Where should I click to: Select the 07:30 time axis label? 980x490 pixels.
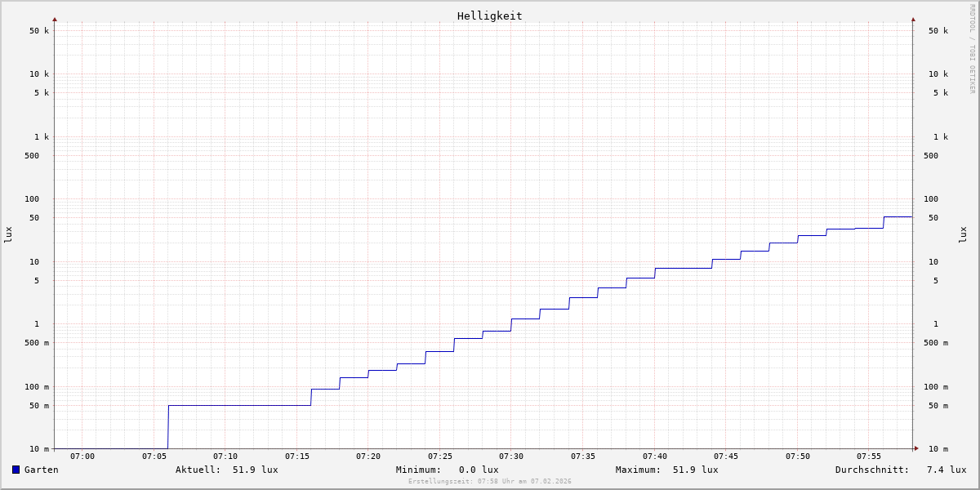coord(511,457)
